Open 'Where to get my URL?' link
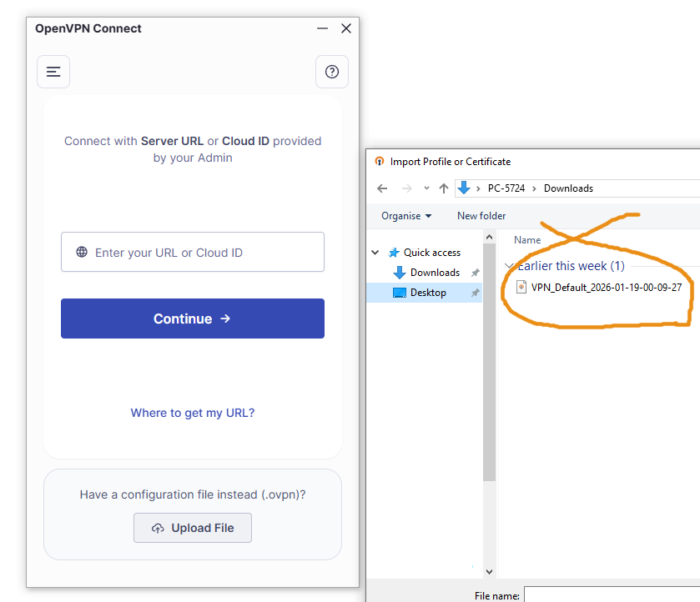Viewport: 700px width, 602px height. point(193,413)
